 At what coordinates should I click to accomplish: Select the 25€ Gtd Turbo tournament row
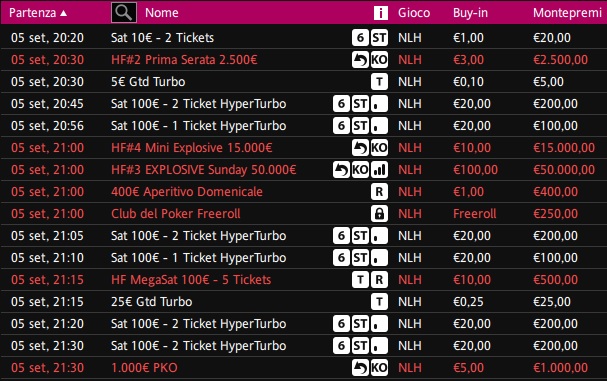(304, 302)
